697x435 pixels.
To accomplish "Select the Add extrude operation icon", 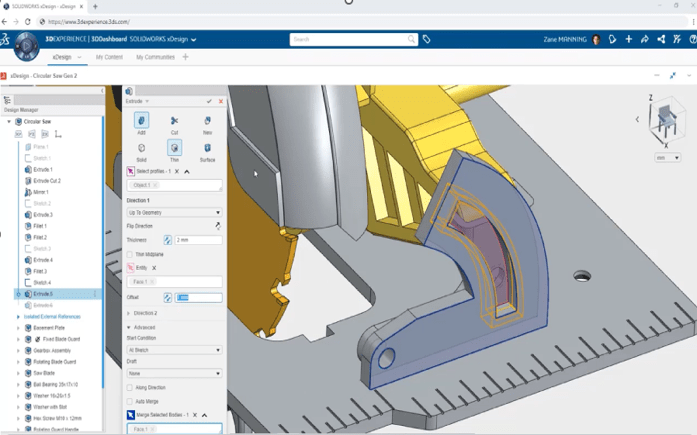I will click(x=141, y=121).
